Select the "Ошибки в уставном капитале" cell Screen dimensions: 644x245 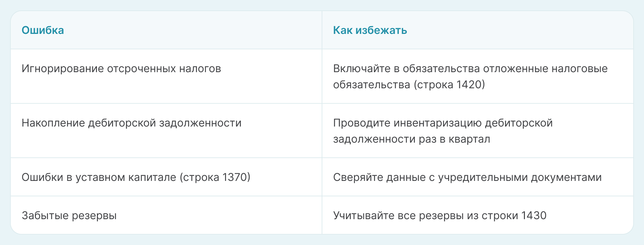pyautogui.click(x=136, y=177)
